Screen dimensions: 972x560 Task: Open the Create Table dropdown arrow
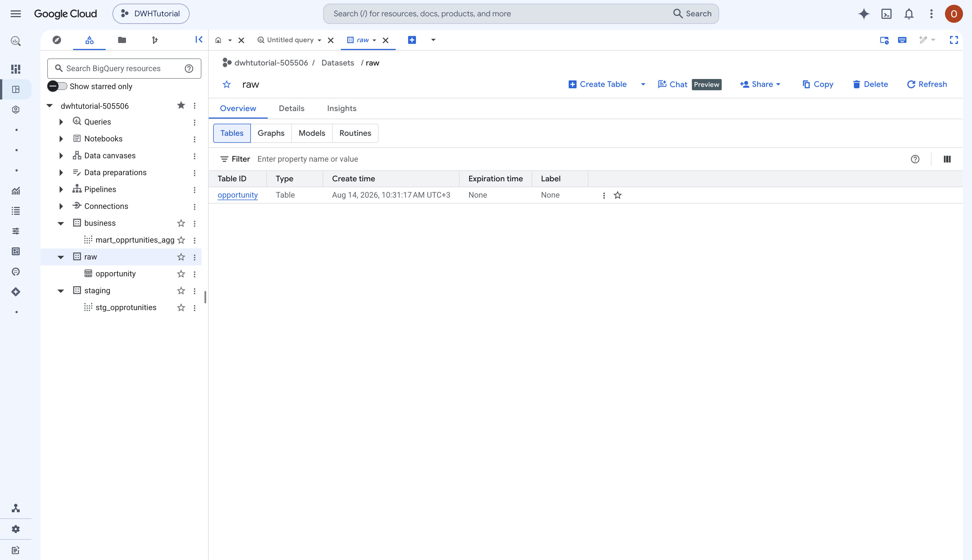click(643, 84)
